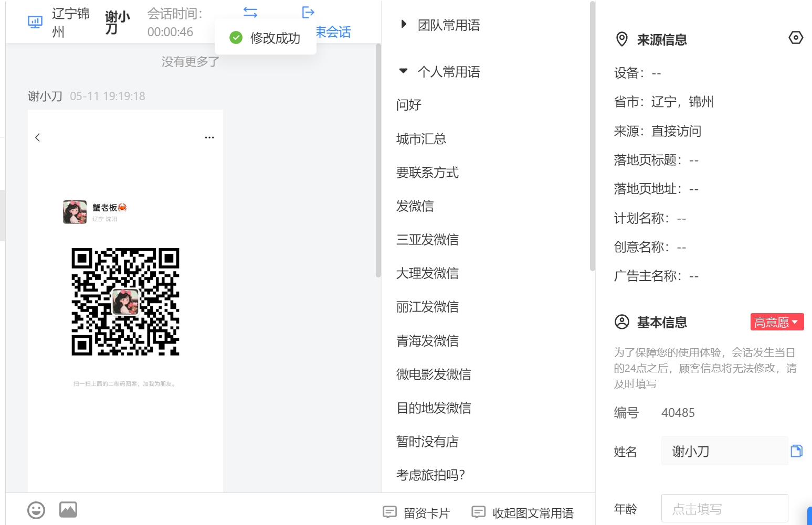
Task: Click the back arrow in the chat image
Action: tap(37, 137)
